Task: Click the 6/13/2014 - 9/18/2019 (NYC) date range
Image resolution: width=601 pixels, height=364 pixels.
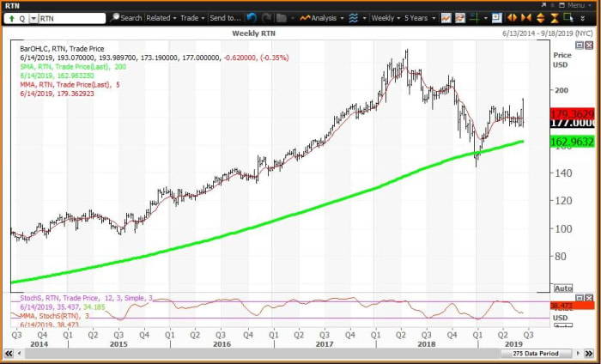Action: point(548,33)
